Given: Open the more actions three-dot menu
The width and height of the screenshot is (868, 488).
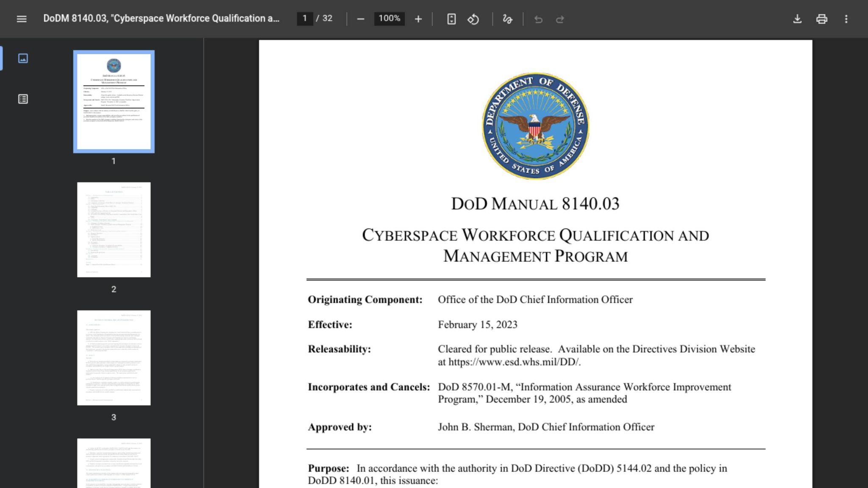Looking at the screenshot, I should pos(846,19).
